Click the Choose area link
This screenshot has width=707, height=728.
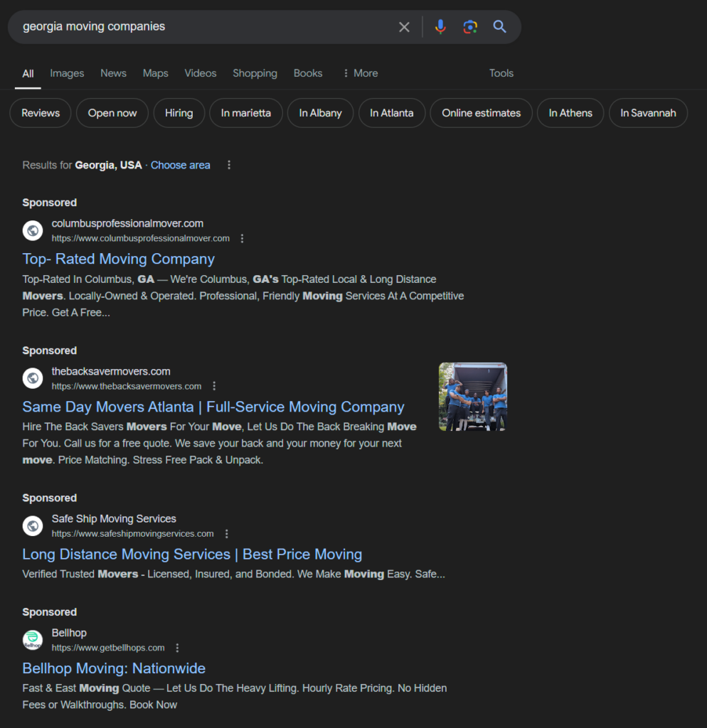[x=180, y=165]
